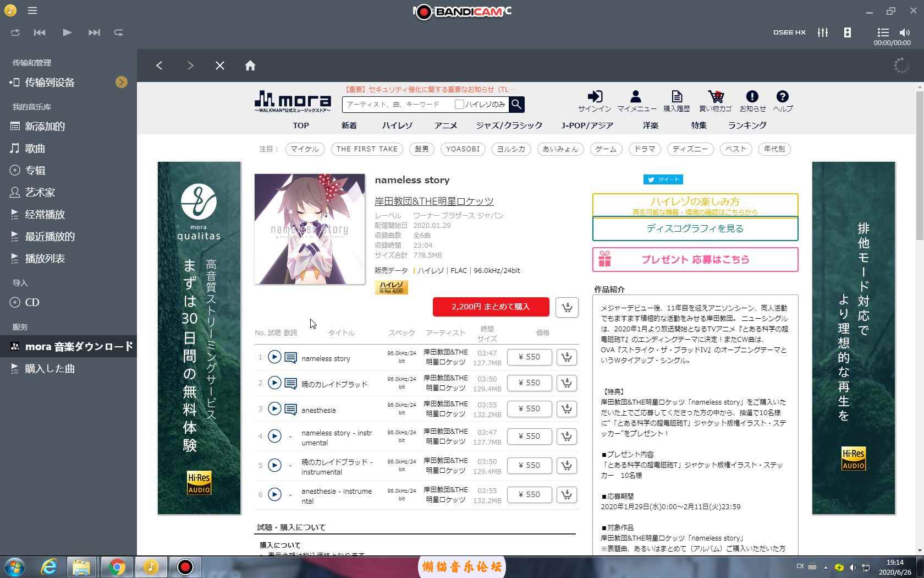The height and width of the screenshot is (578, 924).
Task: Click ディスコグラフィを見る button
Action: [695, 228]
